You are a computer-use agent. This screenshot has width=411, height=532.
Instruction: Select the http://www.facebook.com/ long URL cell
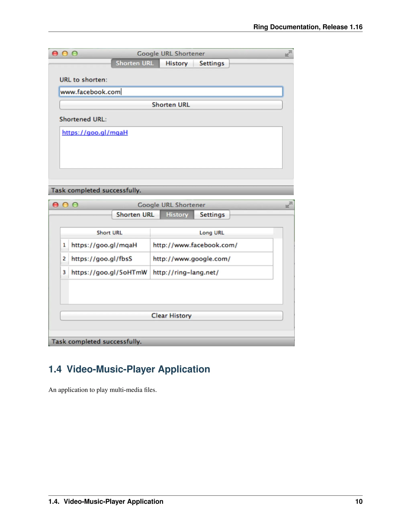click(x=195, y=245)
